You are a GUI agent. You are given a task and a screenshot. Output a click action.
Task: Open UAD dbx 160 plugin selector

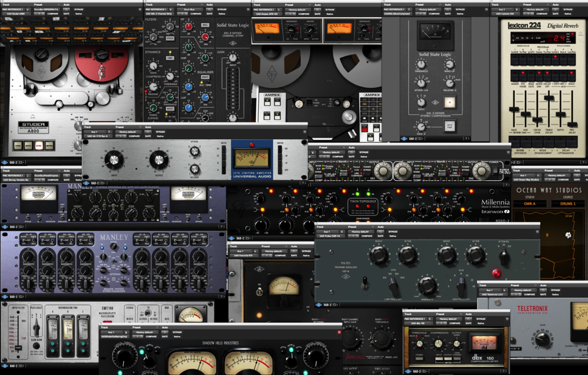[x=418, y=323]
